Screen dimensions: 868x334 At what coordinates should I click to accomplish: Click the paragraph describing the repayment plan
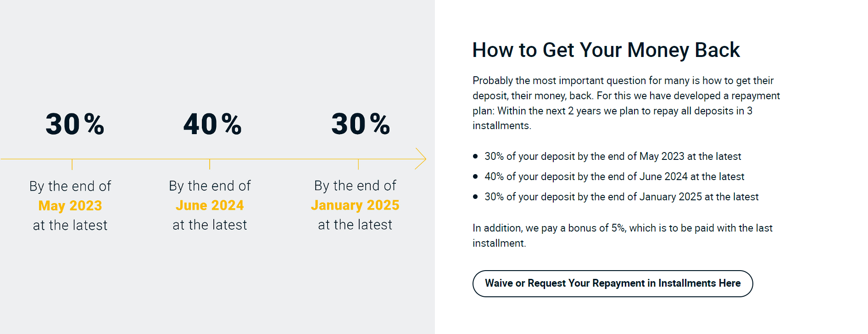(626, 103)
